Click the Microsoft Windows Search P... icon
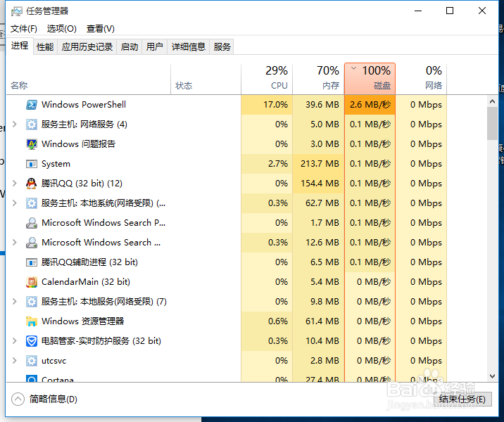 click(32, 223)
